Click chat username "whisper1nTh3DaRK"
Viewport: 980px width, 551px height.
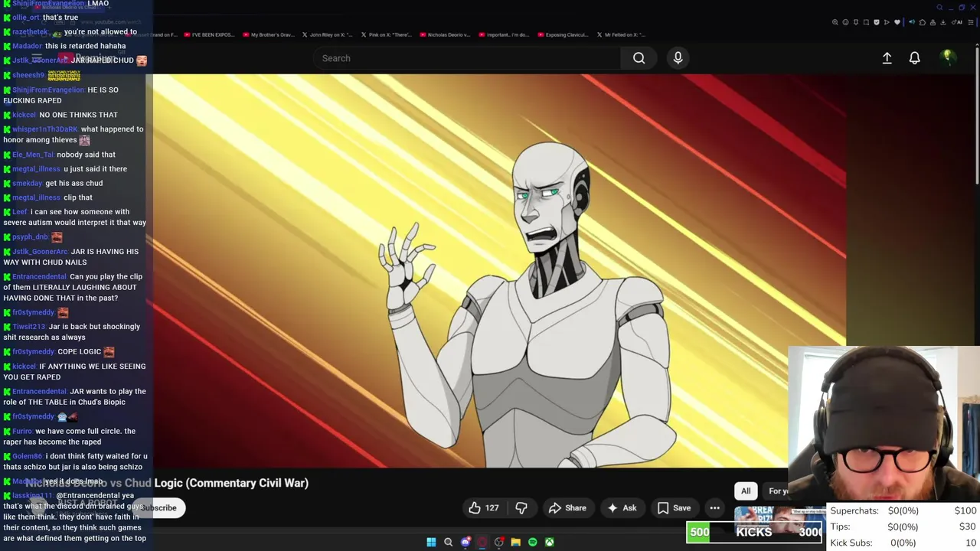coord(44,129)
